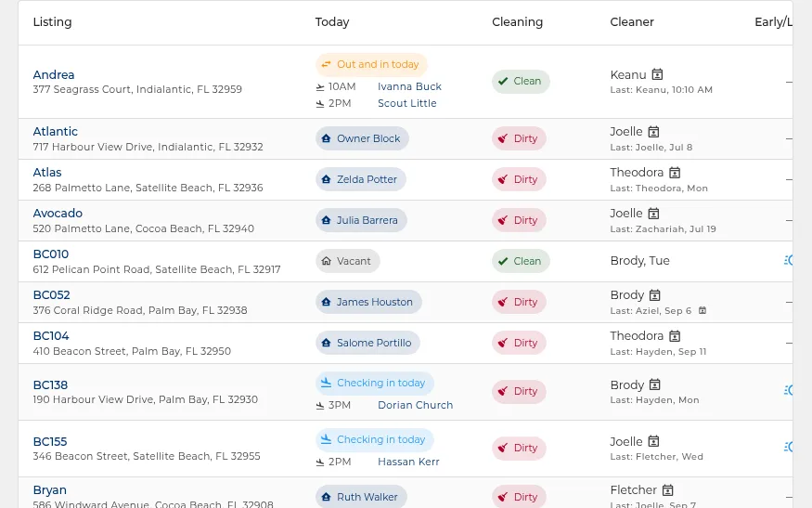Click the checkout plane icon beside 10AM
The width and height of the screenshot is (812, 508).
[320, 87]
